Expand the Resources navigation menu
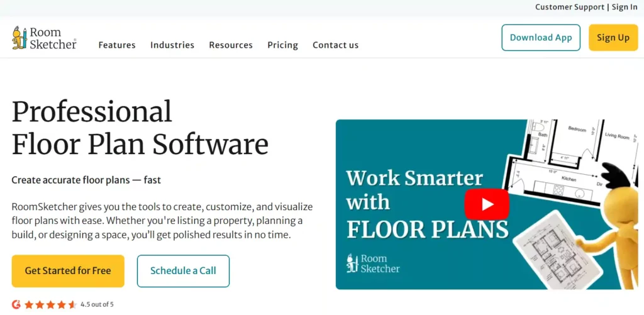This screenshot has height=315, width=644. [231, 45]
